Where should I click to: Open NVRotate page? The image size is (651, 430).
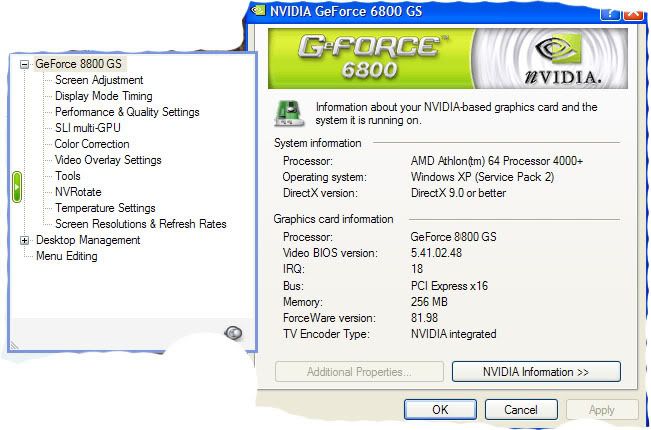[x=78, y=192]
